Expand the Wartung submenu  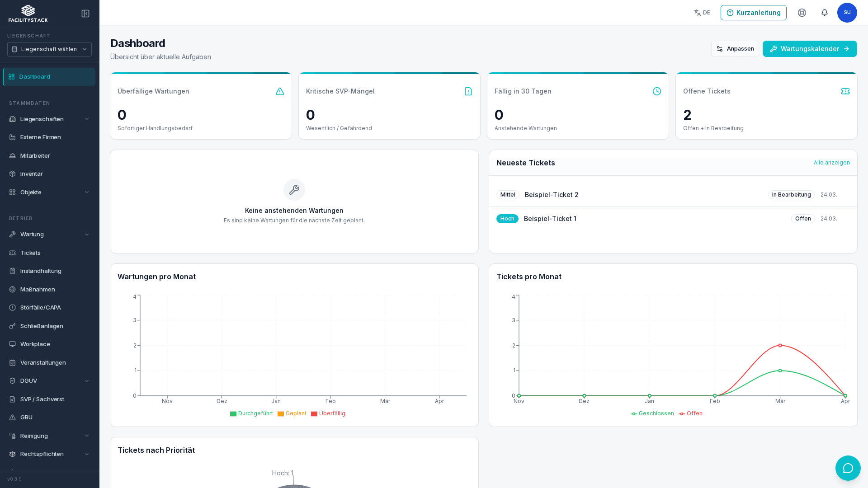[x=49, y=234]
